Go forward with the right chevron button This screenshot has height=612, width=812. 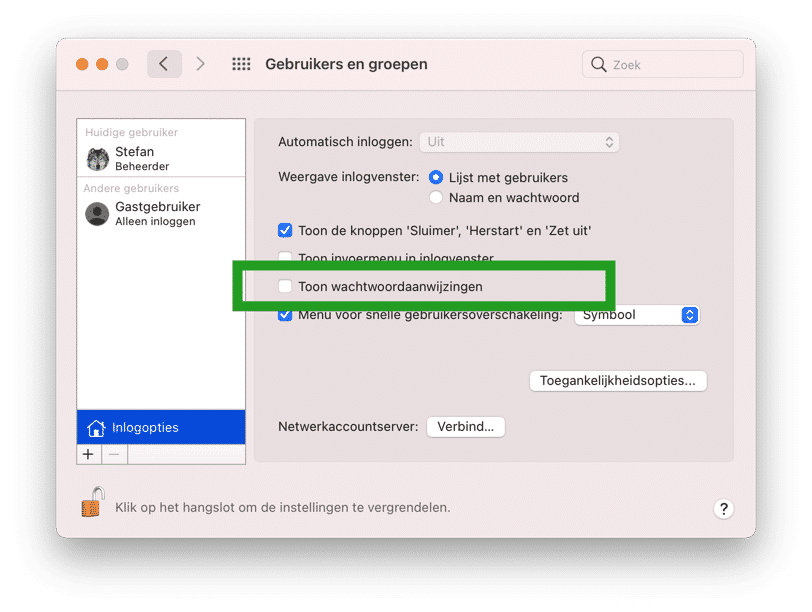pyautogui.click(x=200, y=64)
